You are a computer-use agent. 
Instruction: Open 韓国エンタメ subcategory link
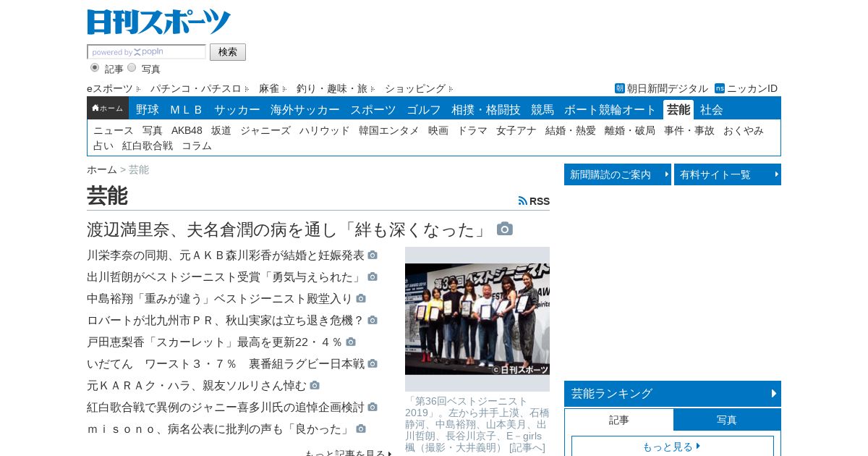pos(389,130)
